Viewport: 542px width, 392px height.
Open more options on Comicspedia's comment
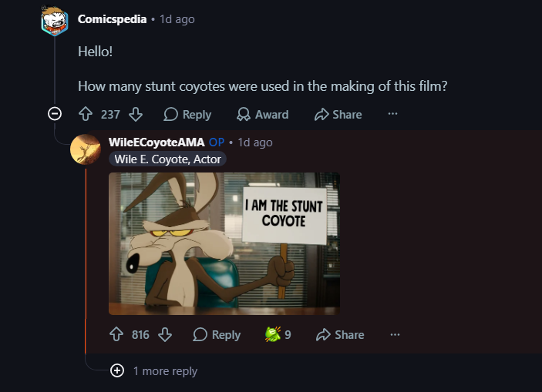pyautogui.click(x=392, y=114)
